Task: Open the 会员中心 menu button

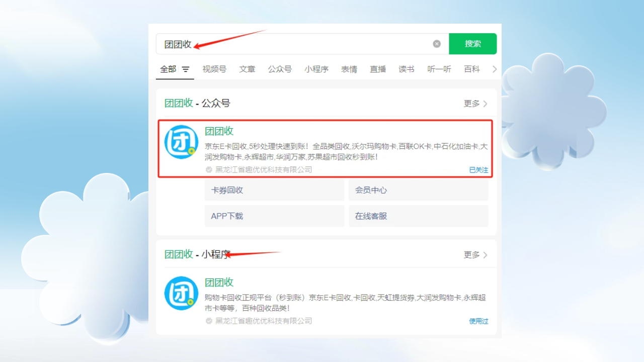Action: [x=419, y=190]
